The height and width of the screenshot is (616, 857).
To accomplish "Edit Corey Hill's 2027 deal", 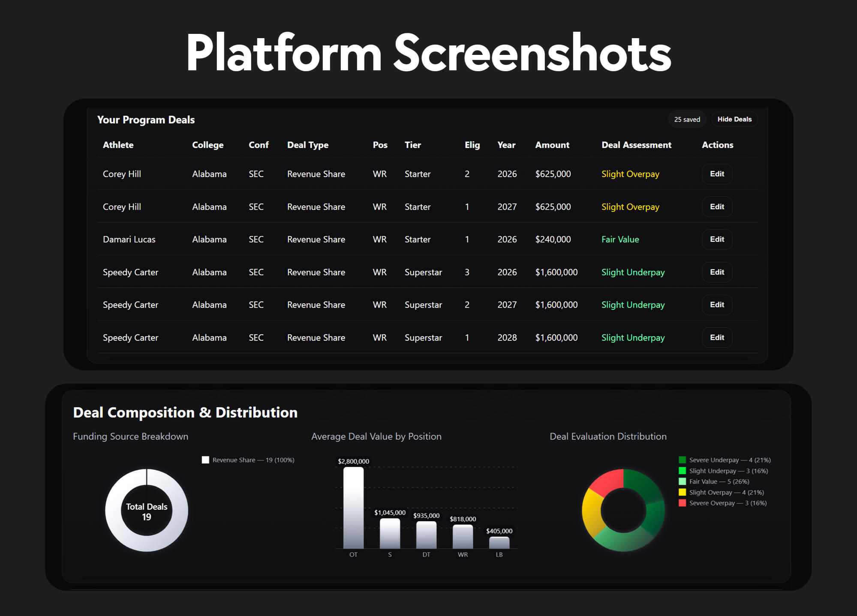I will point(716,207).
